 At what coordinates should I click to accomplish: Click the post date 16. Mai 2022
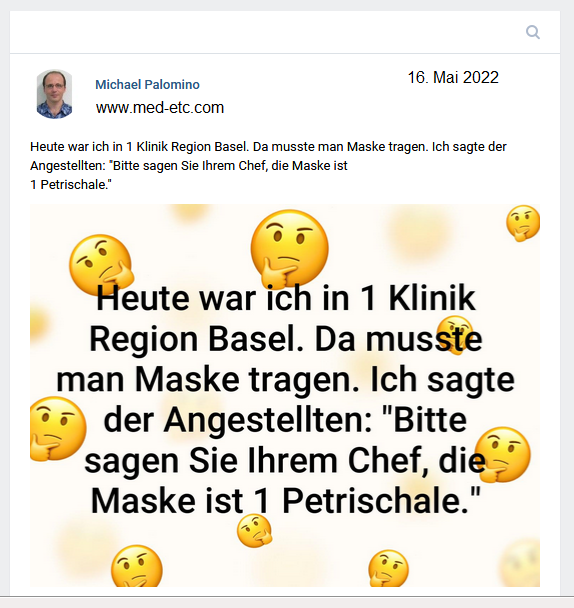[x=453, y=77]
